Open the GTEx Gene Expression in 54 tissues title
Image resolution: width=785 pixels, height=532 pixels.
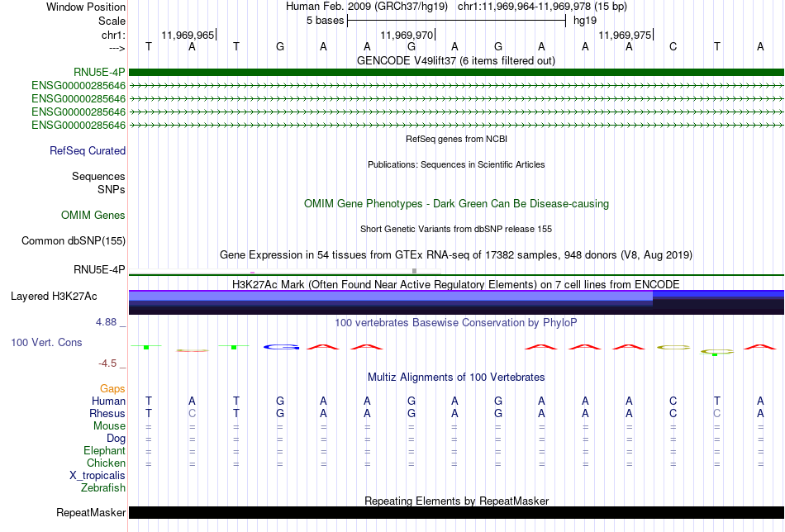click(x=456, y=254)
